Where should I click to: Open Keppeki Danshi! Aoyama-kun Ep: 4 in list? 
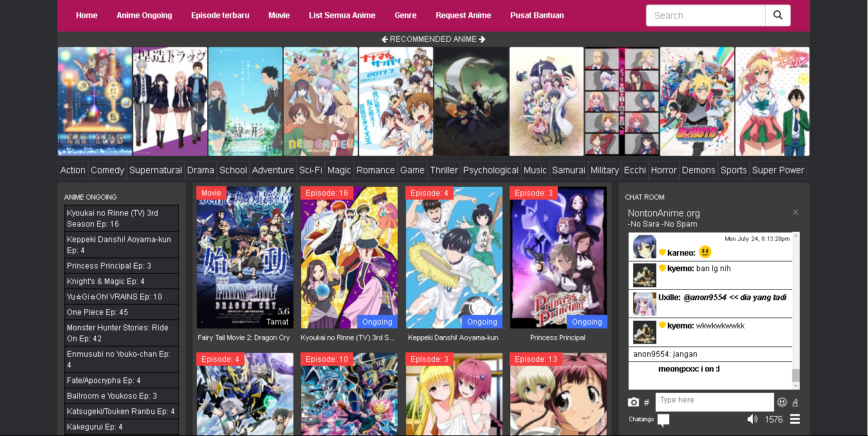tap(122, 245)
